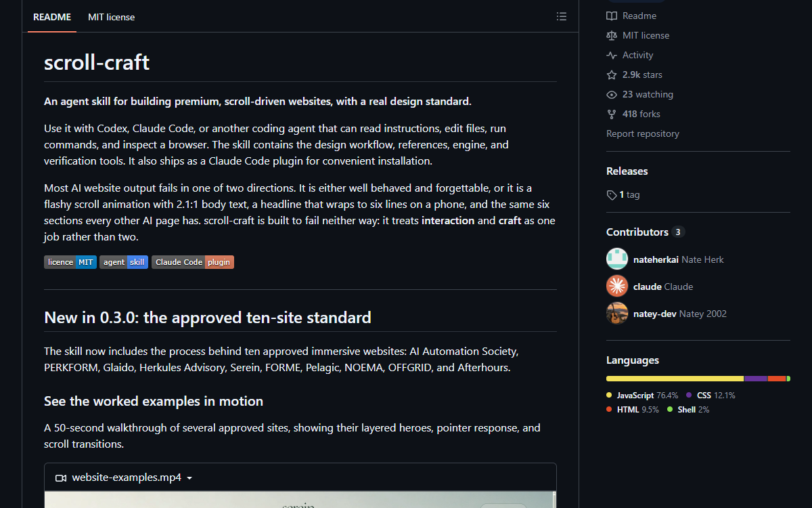The width and height of the screenshot is (812, 508).
Task: Open claude's avatar
Action: tap(617, 286)
